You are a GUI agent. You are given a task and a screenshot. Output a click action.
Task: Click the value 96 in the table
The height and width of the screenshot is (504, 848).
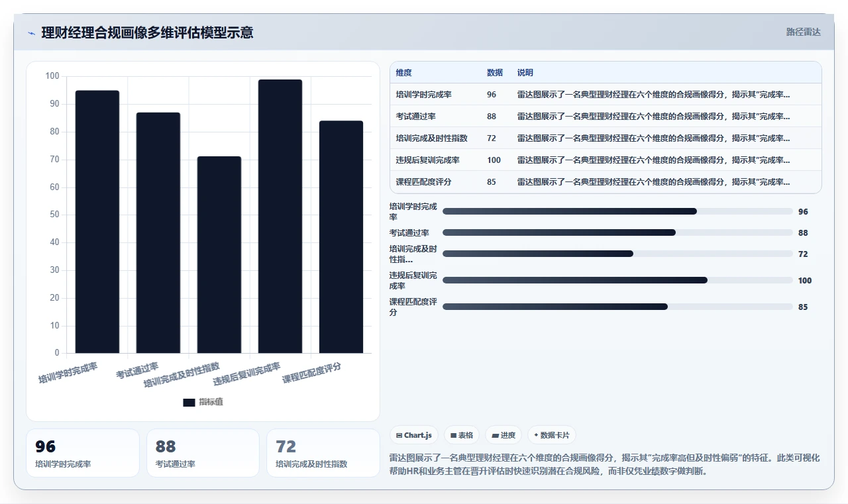click(491, 95)
